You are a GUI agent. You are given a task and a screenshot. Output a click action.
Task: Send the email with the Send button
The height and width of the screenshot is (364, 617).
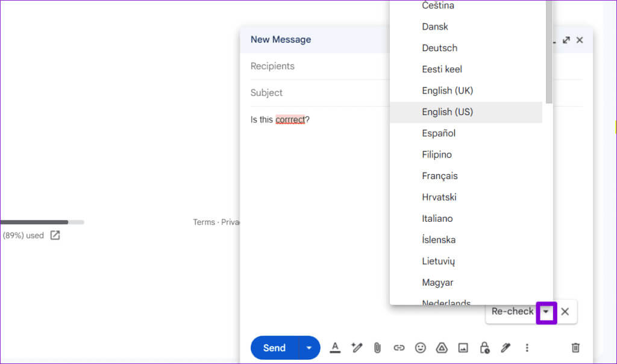point(275,348)
